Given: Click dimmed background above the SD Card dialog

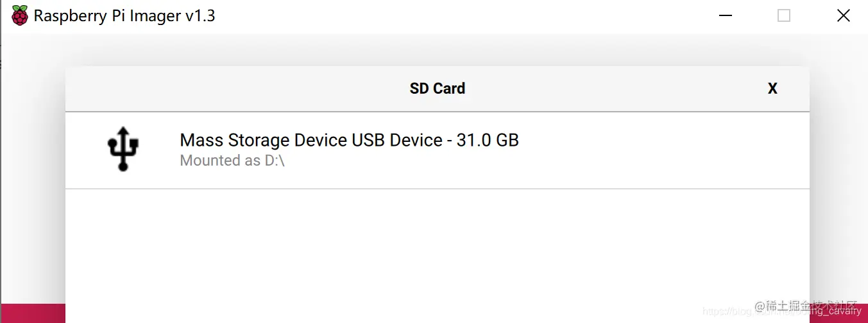Looking at the screenshot, I should (x=436, y=50).
